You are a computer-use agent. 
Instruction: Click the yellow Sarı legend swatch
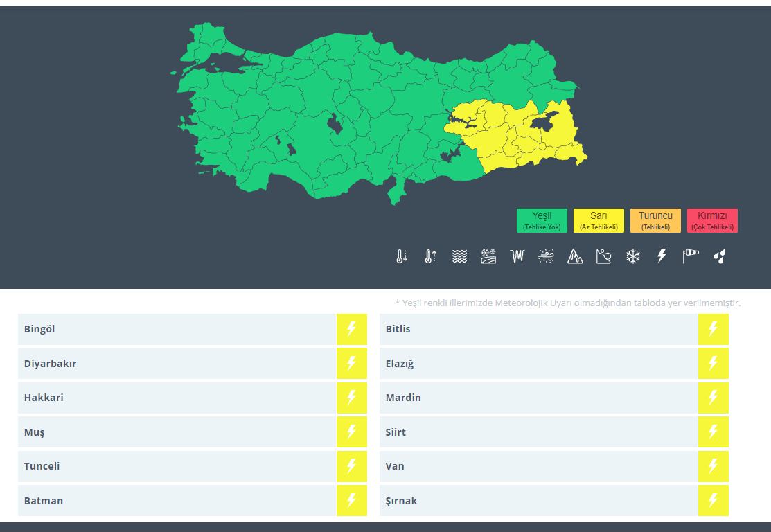coord(599,220)
